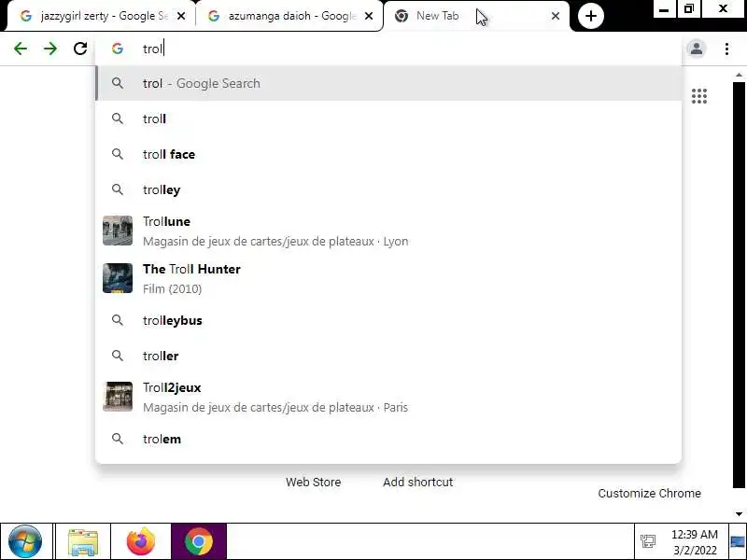The height and width of the screenshot is (560, 747).
Task: Close the jazzygirl zerty tab
Action: (181, 16)
